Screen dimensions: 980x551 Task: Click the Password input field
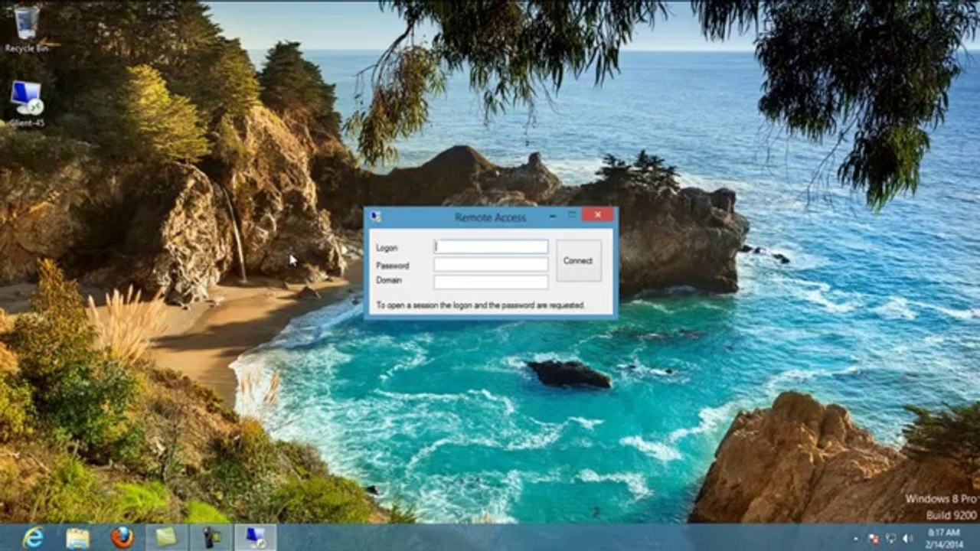[491, 264]
